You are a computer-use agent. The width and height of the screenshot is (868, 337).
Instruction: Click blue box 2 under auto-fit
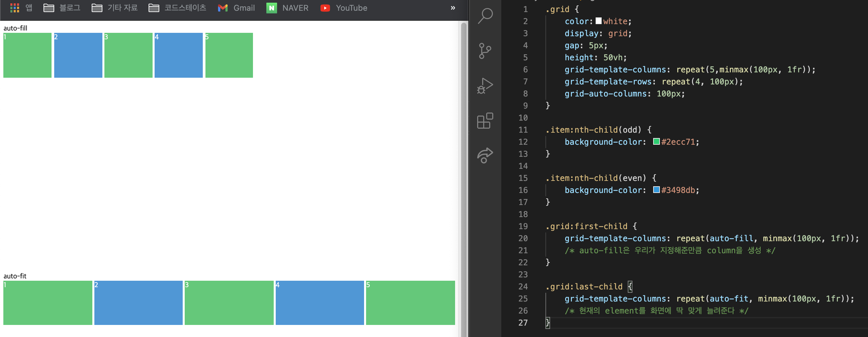(x=139, y=303)
